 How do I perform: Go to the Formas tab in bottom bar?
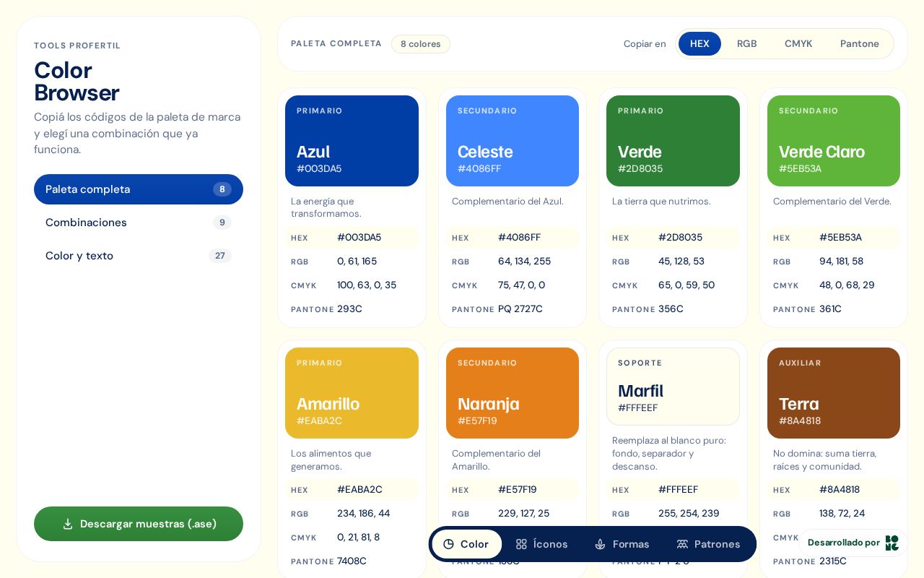622,544
